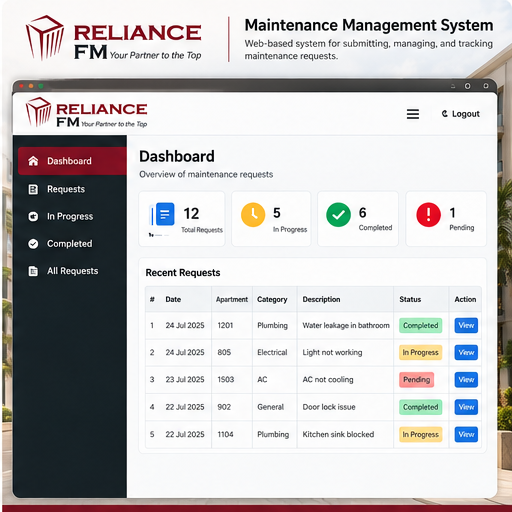Open the hamburger menu icon
The image size is (512, 512).
[x=413, y=114]
